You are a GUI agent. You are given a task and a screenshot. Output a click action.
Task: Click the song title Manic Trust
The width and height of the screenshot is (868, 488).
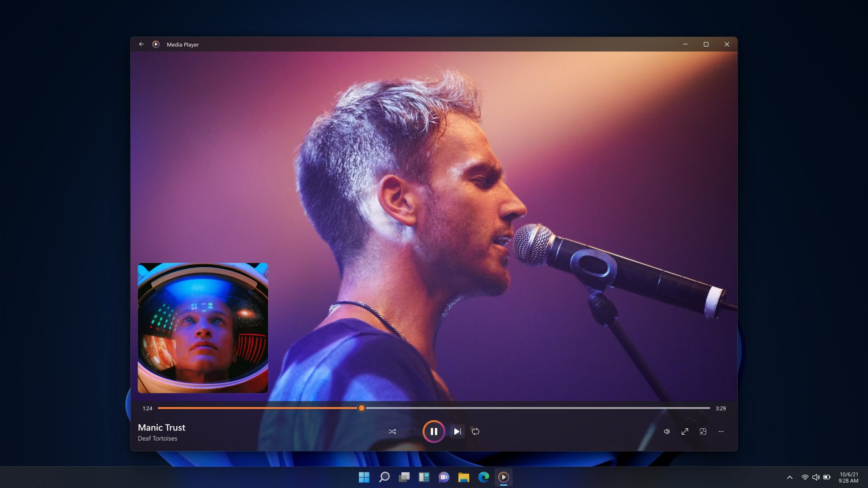coord(161,428)
